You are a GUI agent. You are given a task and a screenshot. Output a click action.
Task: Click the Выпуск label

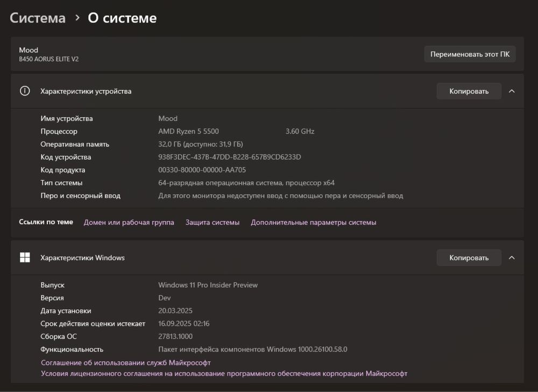[x=53, y=285]
